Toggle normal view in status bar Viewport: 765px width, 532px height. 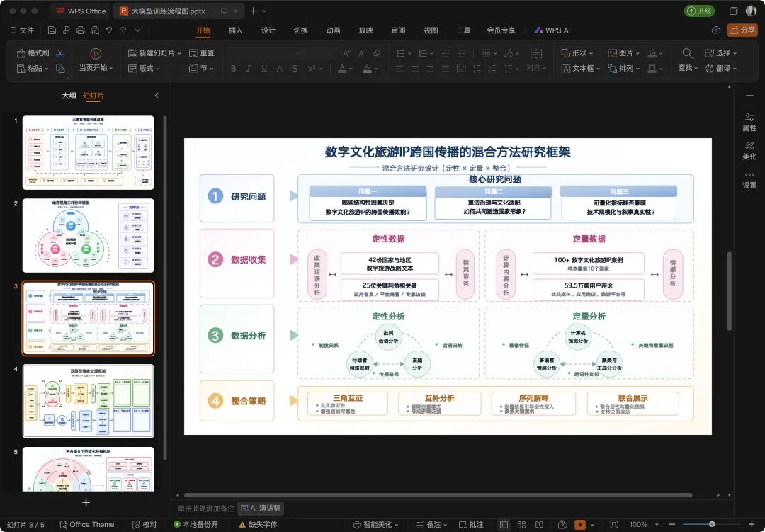point(504,525)
